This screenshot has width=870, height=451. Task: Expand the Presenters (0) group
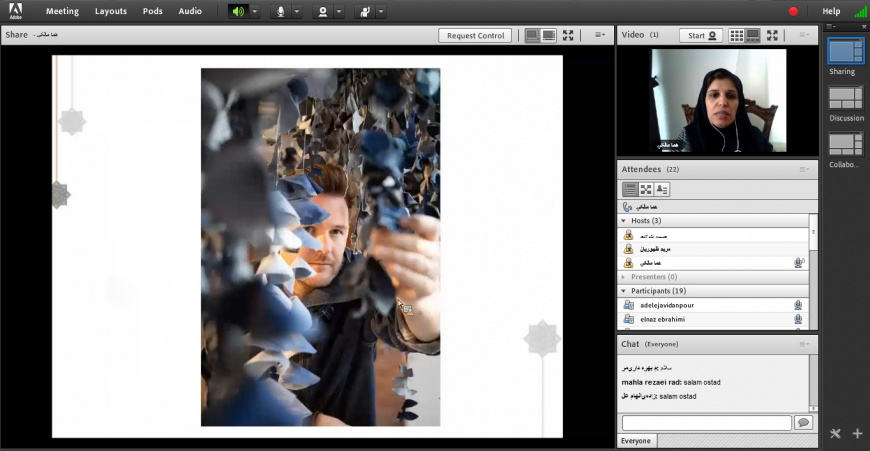[x=623, y=277]
